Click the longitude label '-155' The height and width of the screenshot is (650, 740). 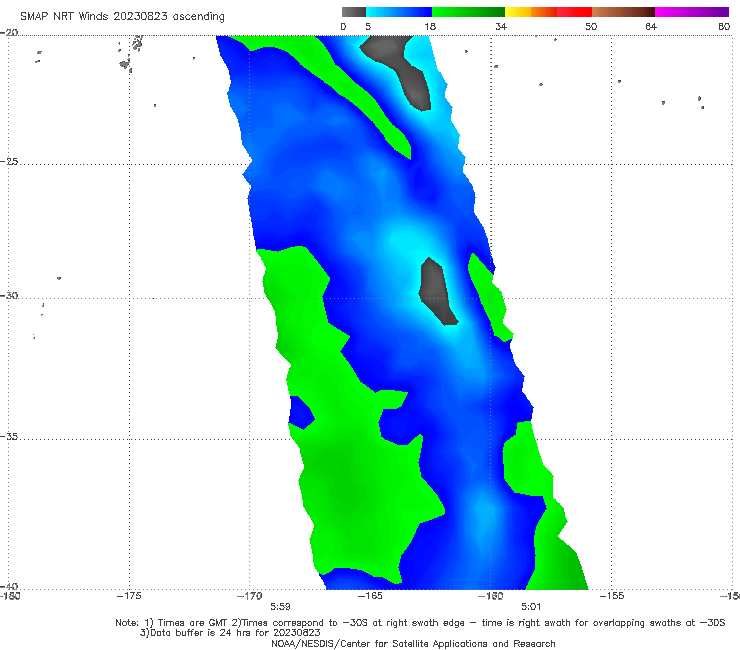point(612,596)
